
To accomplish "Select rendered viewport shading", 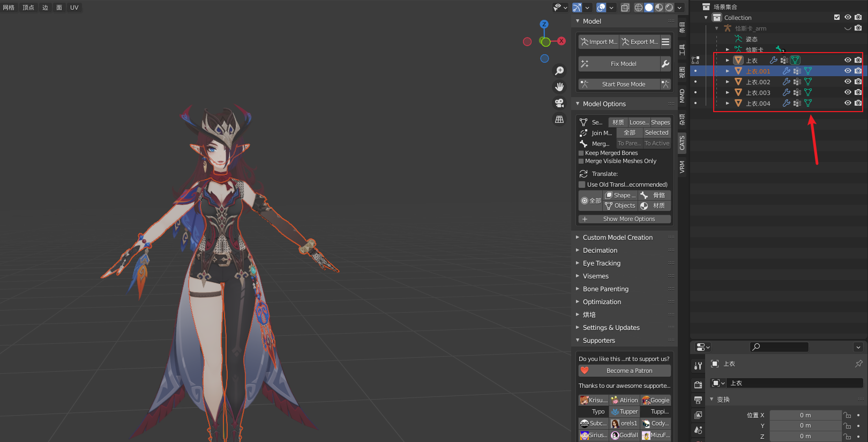I will pos(669,8).
